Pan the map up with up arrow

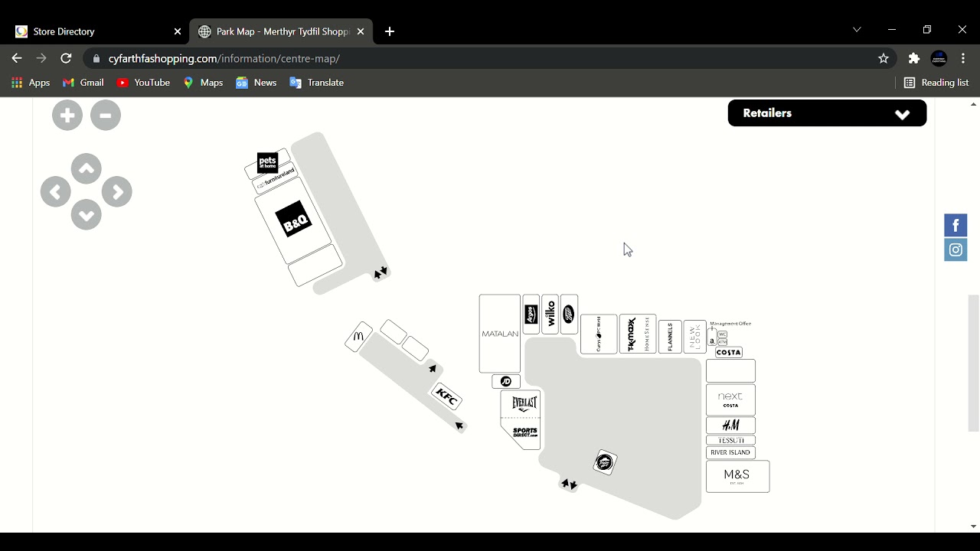(87, 169)
